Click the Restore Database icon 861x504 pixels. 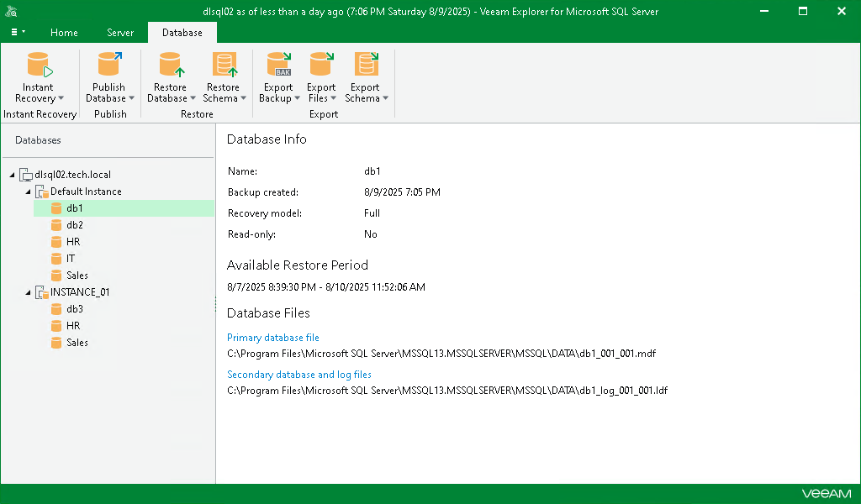[x=172, y=64]
